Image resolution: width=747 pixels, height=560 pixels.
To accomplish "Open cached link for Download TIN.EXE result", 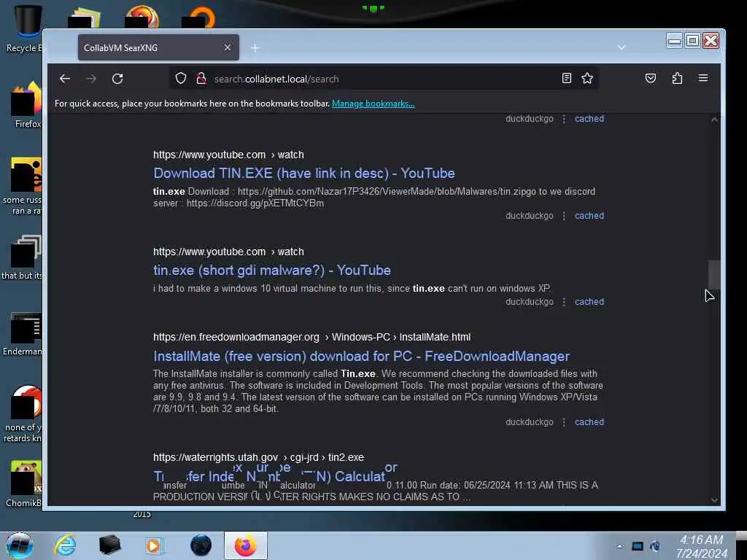I will tap(589, 216).
